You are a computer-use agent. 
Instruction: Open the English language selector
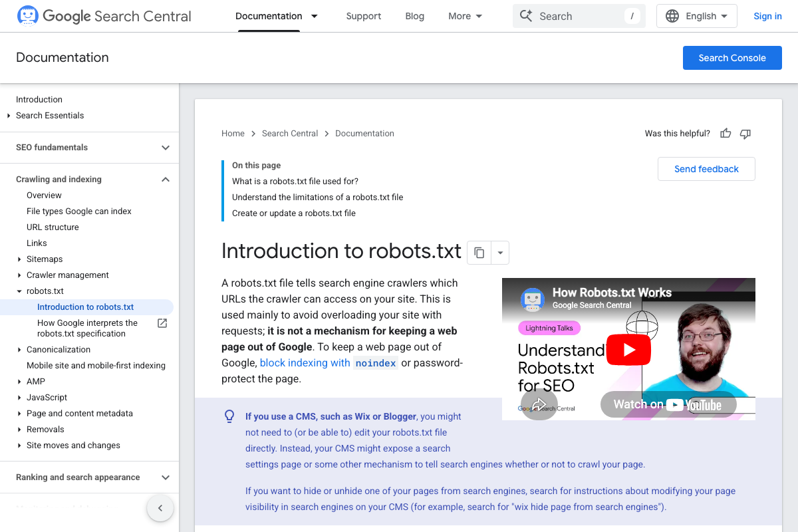coord(696,16)
